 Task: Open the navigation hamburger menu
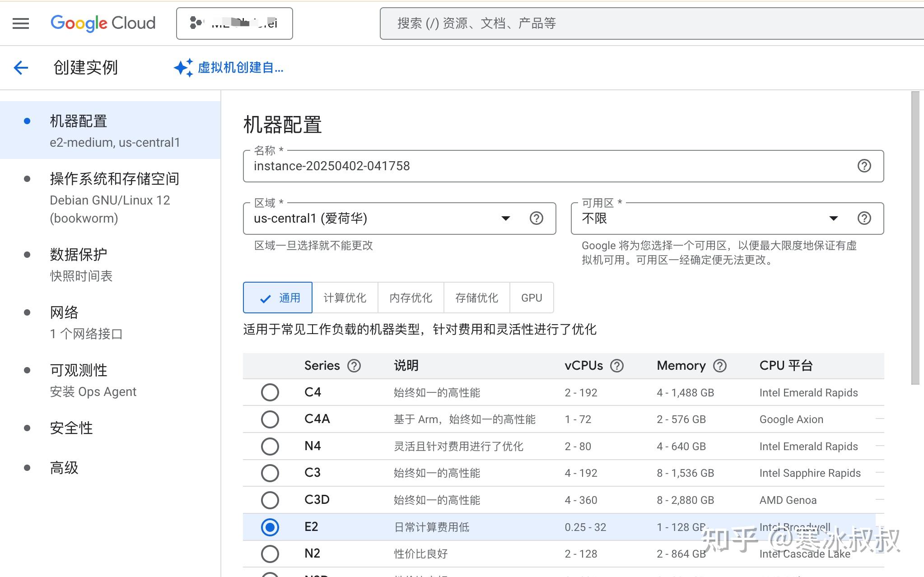pyautogui.click(x=20, y=23)
